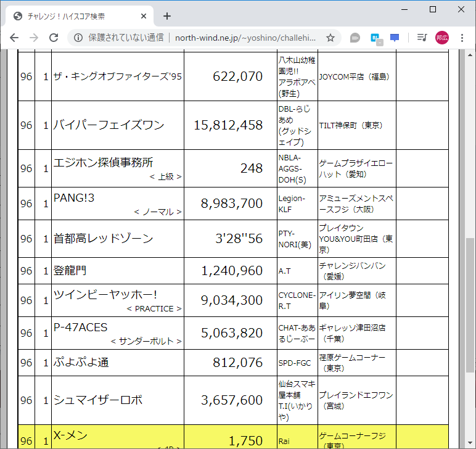Click location アミューズメントスペースフジ（大阪）
This screenshot has width=476, height=449.
click(x=356, y=204)
